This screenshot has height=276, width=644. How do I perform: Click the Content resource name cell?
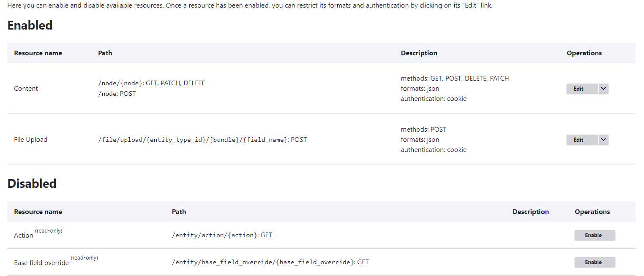pyautogui.click(x=26, y=89)
